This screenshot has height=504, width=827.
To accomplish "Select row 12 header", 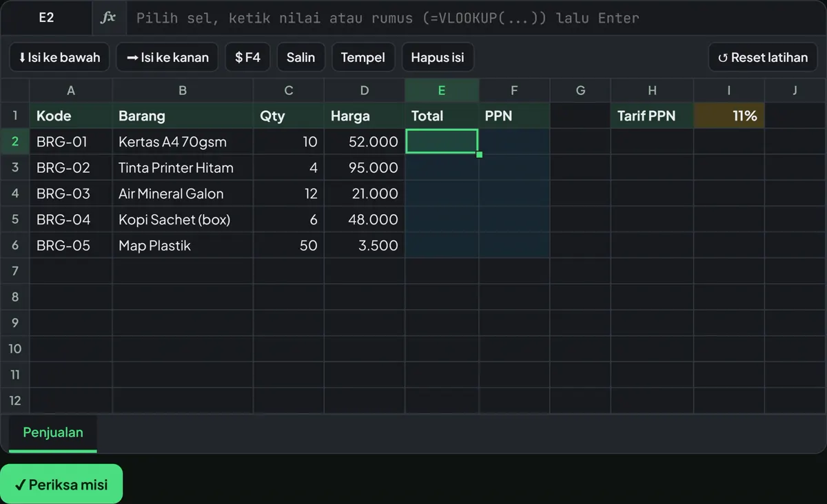I will [15, 401].
